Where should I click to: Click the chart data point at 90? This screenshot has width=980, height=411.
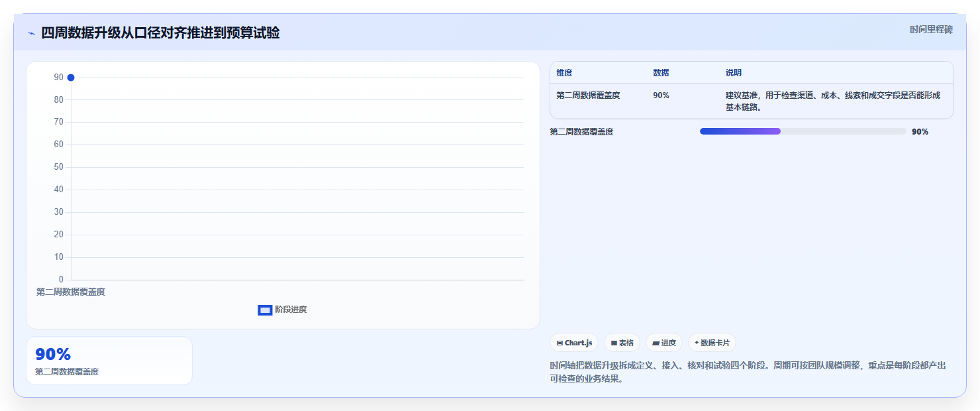click(71, 78)
